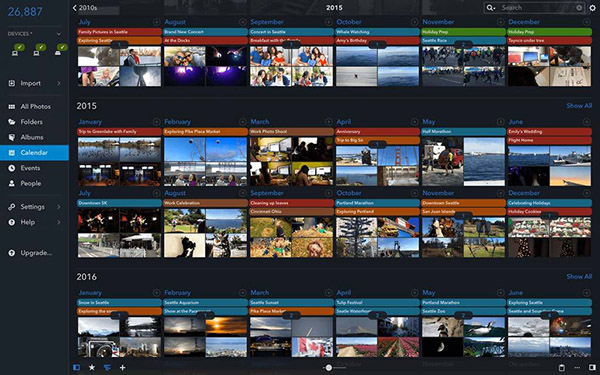Image resolution: width=600 pixels, height=375 pixels.
Task: Click the plus icon in bottom toolbar
Action: pyautogui.click(x=122, y=367)
